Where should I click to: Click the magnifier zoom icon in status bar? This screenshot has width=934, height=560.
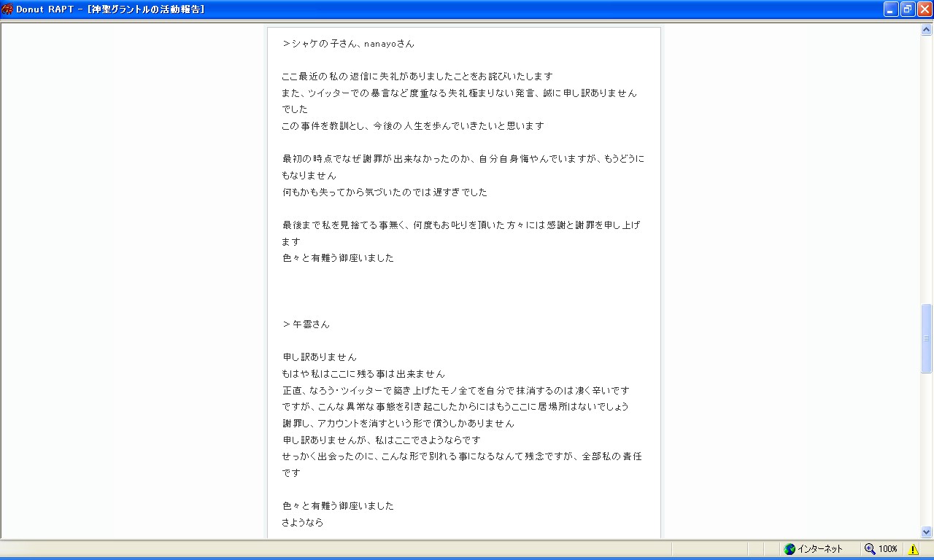pyautogui.click(x=870, y=549)
